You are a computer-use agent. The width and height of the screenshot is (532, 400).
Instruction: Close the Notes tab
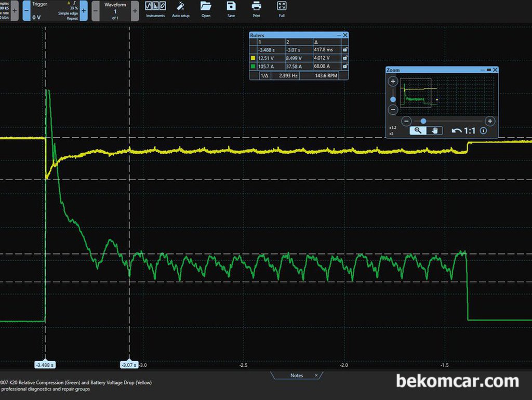pyautogui.click(x=316, y=375)
